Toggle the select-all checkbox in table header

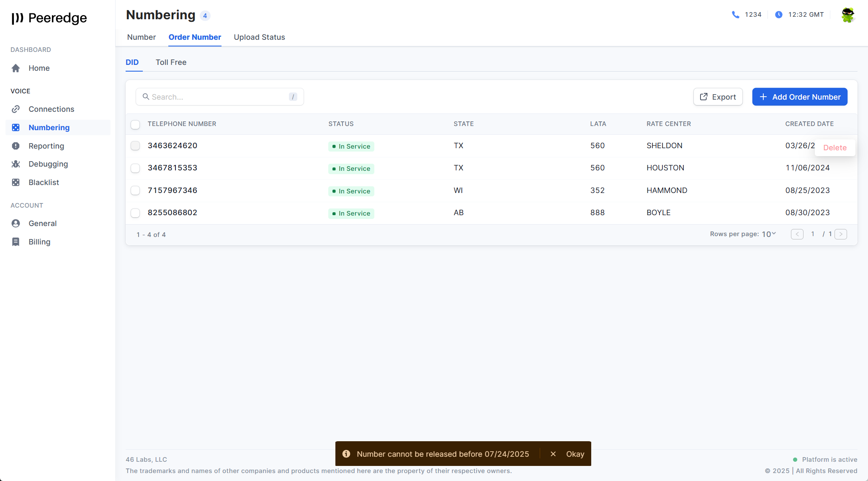coord(135,124)
